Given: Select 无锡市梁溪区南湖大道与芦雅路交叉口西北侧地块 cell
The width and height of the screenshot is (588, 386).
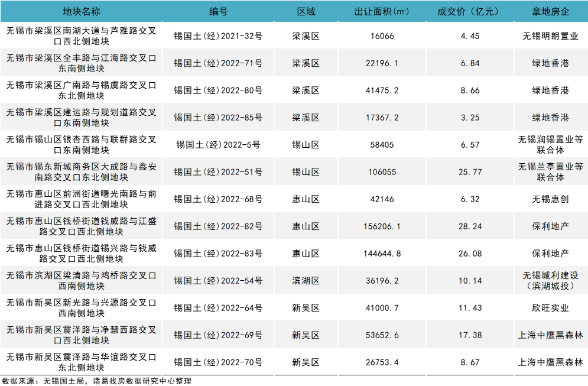Looking at the screenshot, I should coord(82,36).
